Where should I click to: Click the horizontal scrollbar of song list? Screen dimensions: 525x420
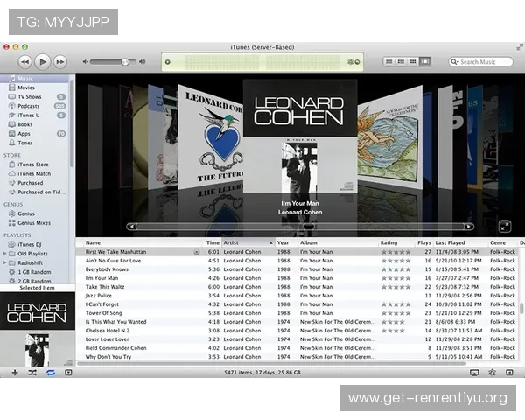point(271,364)
